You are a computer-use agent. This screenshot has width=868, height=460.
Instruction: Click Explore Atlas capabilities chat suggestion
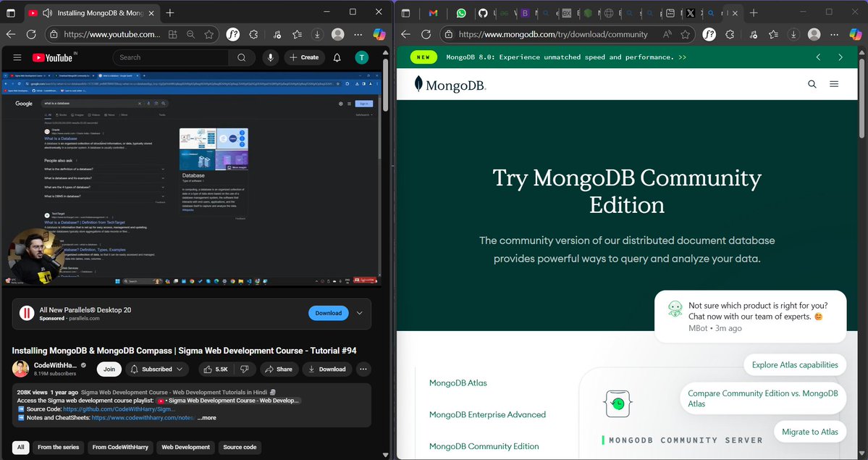[795, 364]
